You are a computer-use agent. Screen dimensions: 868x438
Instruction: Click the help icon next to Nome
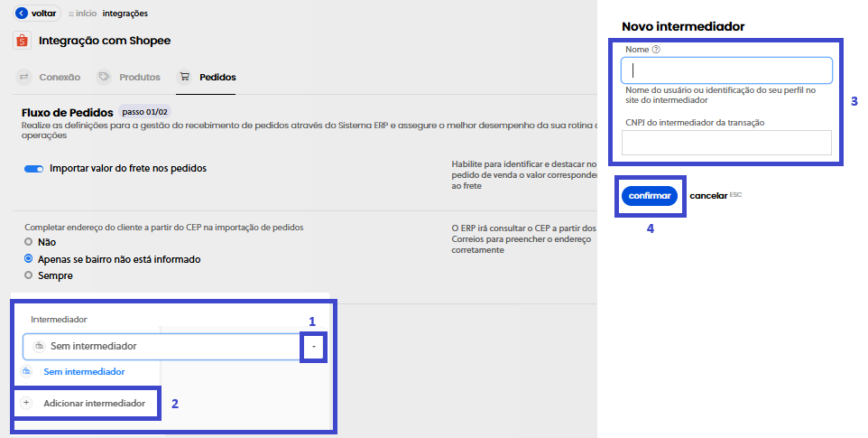[x=656, y=50]
